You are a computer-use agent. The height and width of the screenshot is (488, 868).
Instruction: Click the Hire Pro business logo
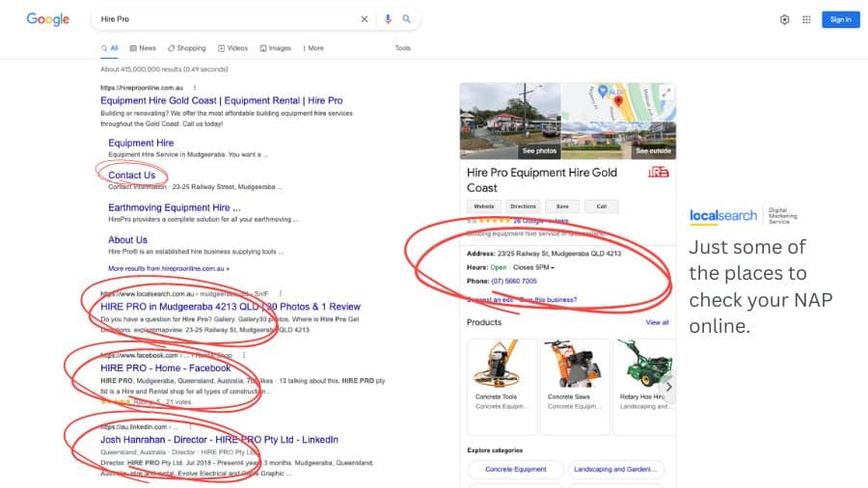pos(658,172)
